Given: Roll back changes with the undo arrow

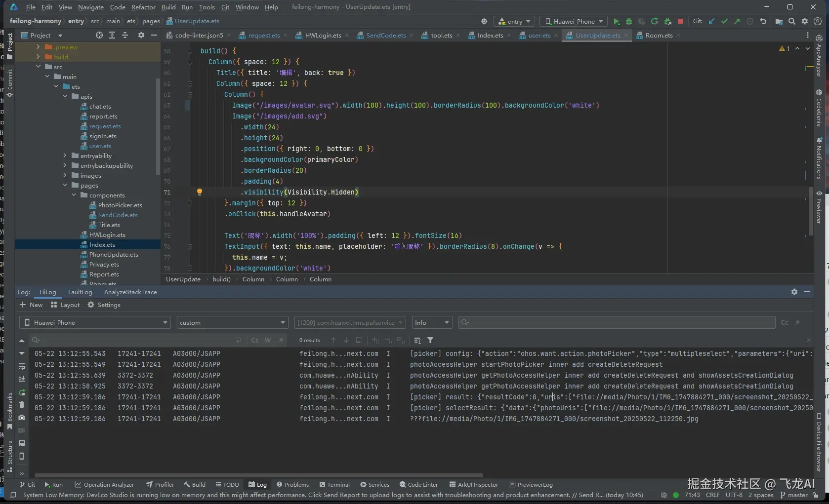Looking at the screenshot, I should (763, 21).
